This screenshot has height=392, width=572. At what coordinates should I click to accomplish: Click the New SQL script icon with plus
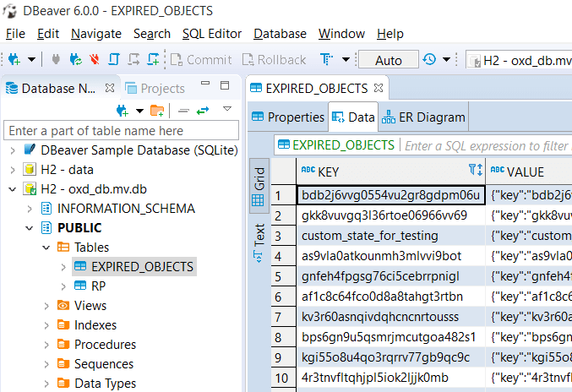click(x=153, y=59)
